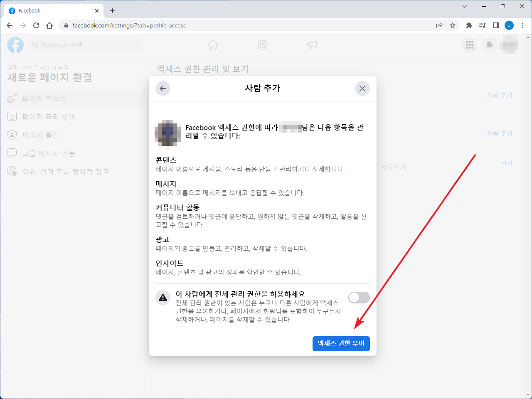Open the tab search chevron
This screenshot has width=532, height=399.
click(x=465, y=6)
